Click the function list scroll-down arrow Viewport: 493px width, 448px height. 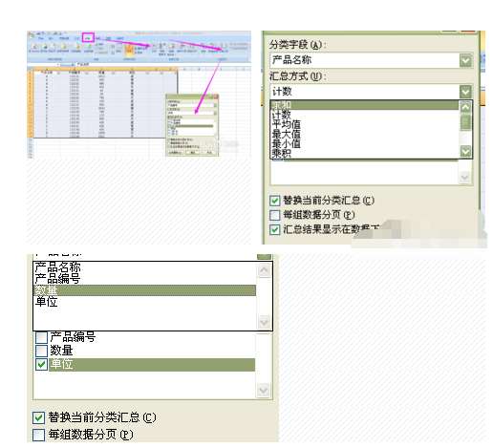pyautogui.click(x=465, y=151)
